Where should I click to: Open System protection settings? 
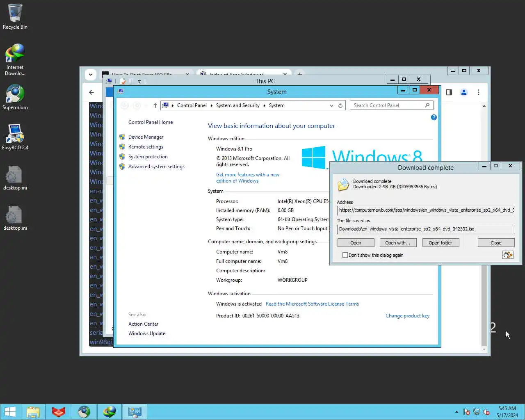[x=148, y=157]
